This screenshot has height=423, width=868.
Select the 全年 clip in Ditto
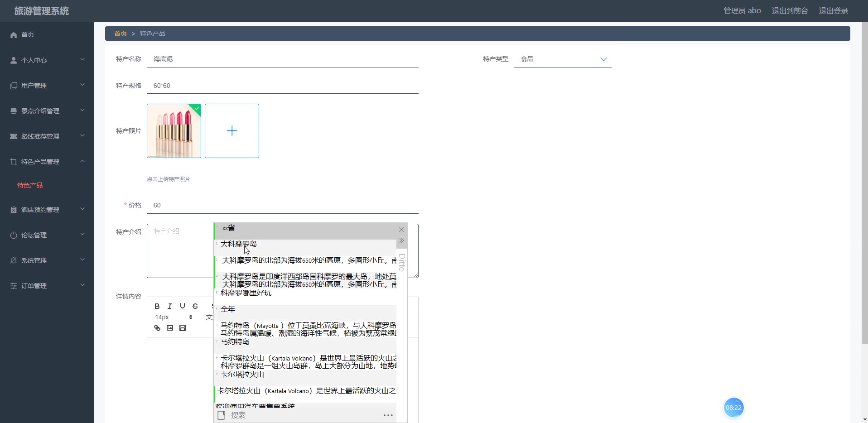tap(305, 312)
